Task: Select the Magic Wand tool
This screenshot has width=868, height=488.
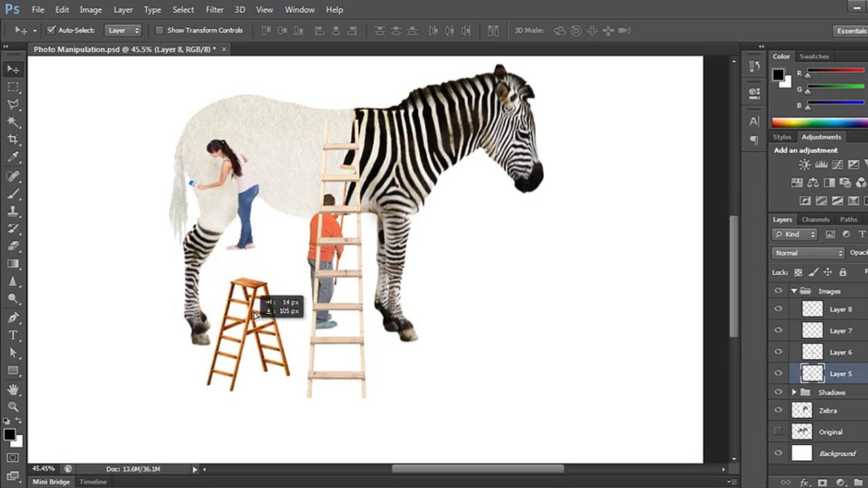Action: (13, 122)
